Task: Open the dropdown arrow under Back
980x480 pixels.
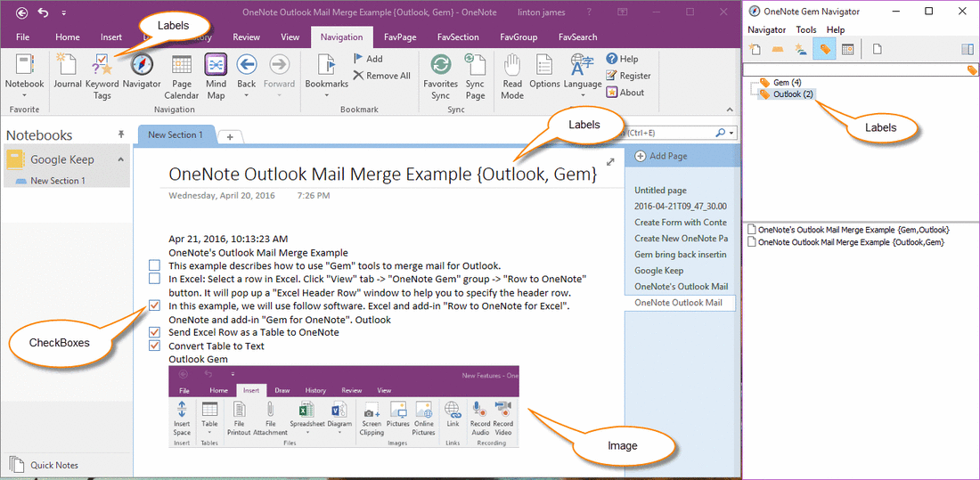Action: tap(247, 95)
